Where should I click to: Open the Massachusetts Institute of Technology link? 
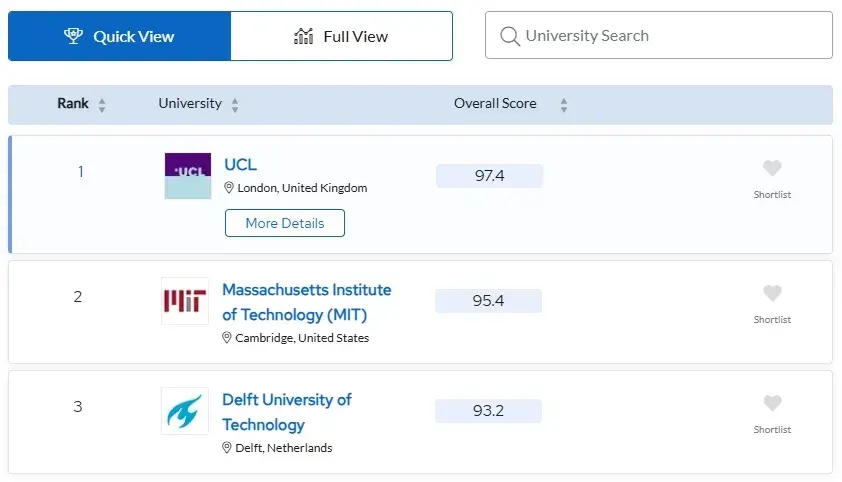pos(306,302)
